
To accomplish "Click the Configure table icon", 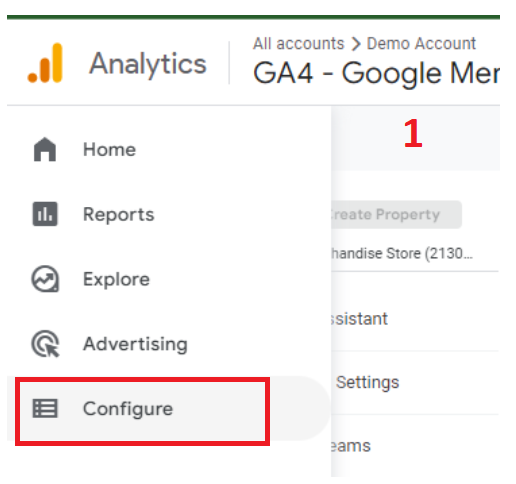I will click(45, 409).
